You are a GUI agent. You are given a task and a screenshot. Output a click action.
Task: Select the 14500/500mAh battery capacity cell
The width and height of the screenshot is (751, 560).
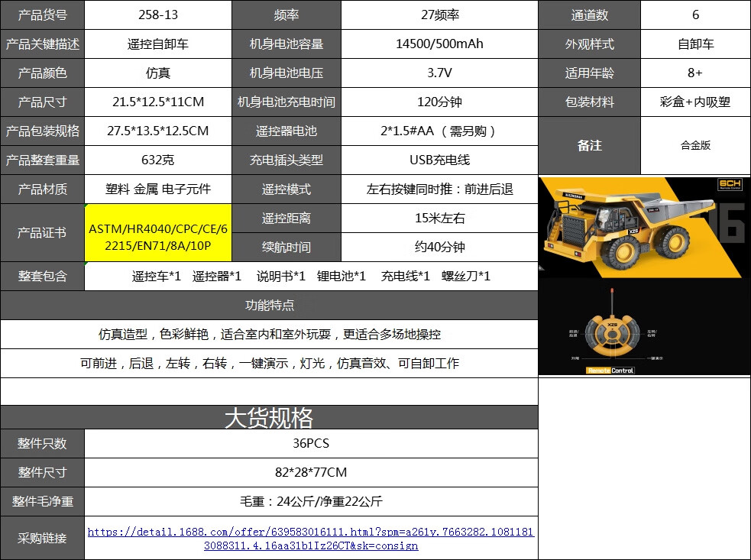[x=440, y=44]
